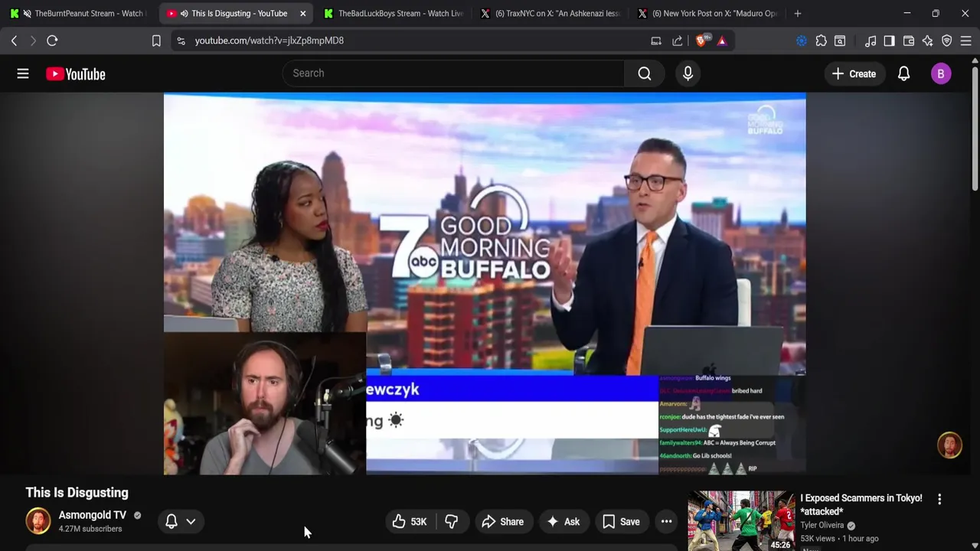980x551 pixels.
Task: Click the address bar URL
Action: (x=269, y=41)
